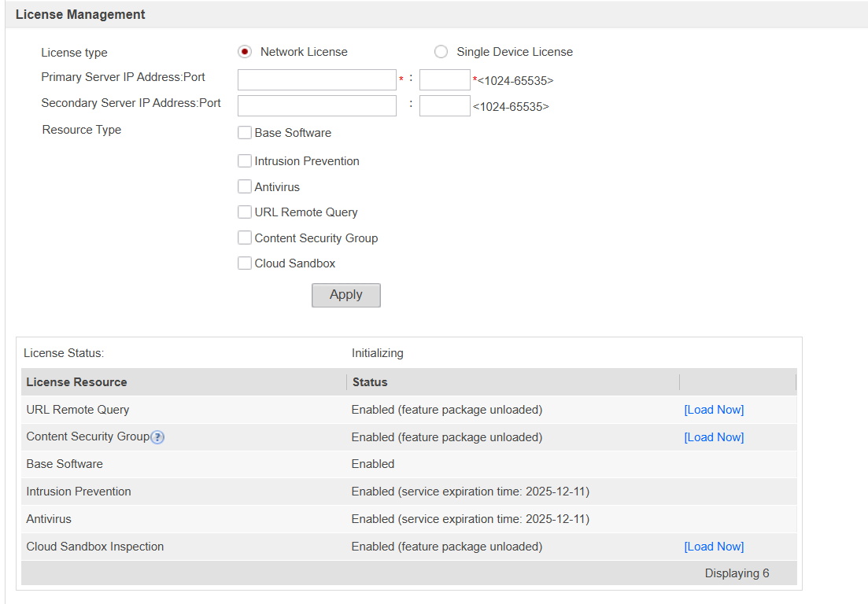Viewport: 868px width, 604px height.
Task: Click the Primary Server port field
Action: (x=445, y=79)
